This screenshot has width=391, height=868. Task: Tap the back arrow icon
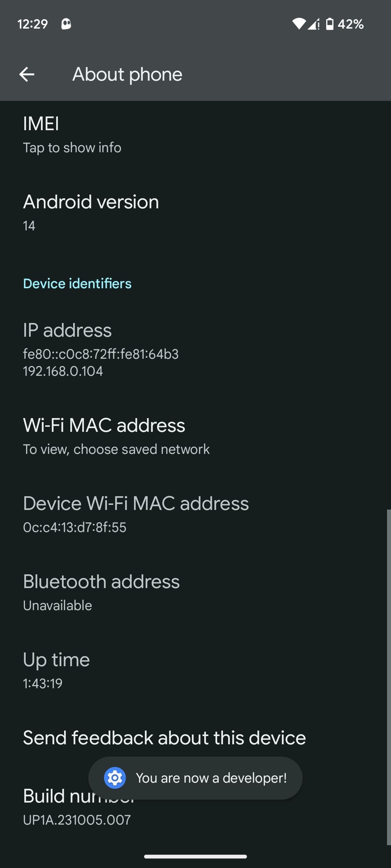pos(27,74)
